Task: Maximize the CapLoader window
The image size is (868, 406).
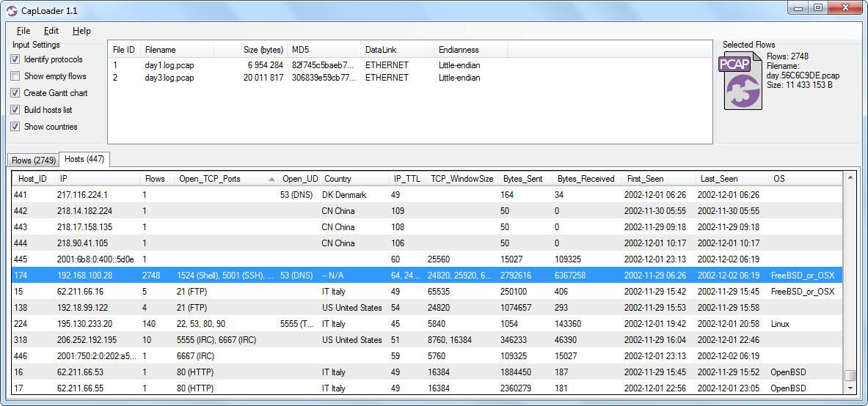Action: click(x=817, y=8)
